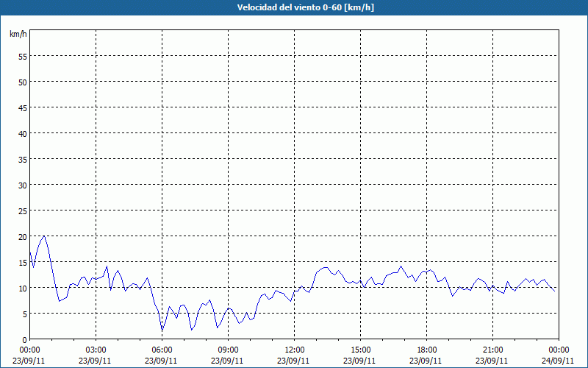Select the 55 value on the y-axis

[23, 57]
